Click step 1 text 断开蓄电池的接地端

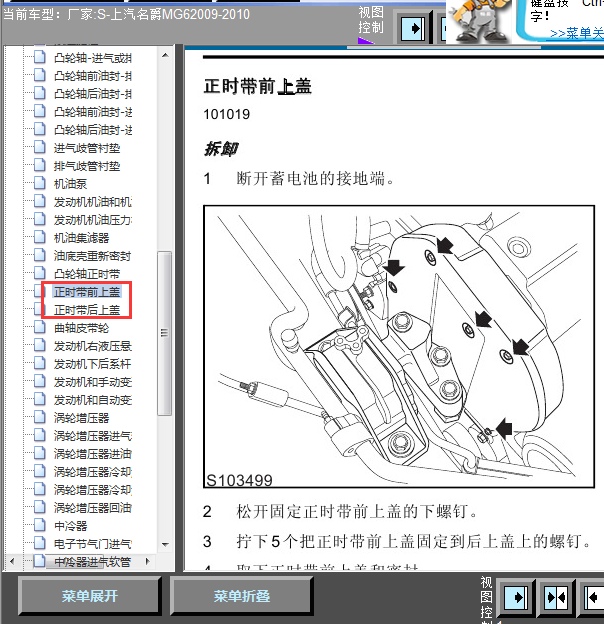coord(315,178)
